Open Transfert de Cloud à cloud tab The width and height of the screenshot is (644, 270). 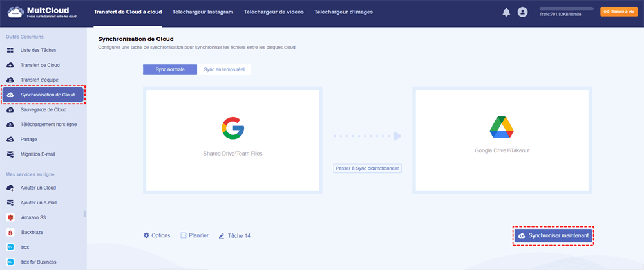(x=128, y=12)
